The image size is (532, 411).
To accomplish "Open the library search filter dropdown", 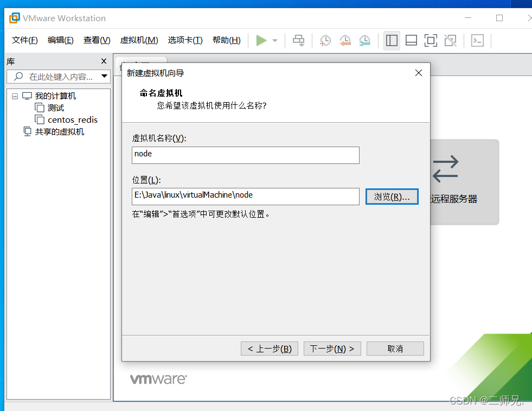I will tap(104, 77).
